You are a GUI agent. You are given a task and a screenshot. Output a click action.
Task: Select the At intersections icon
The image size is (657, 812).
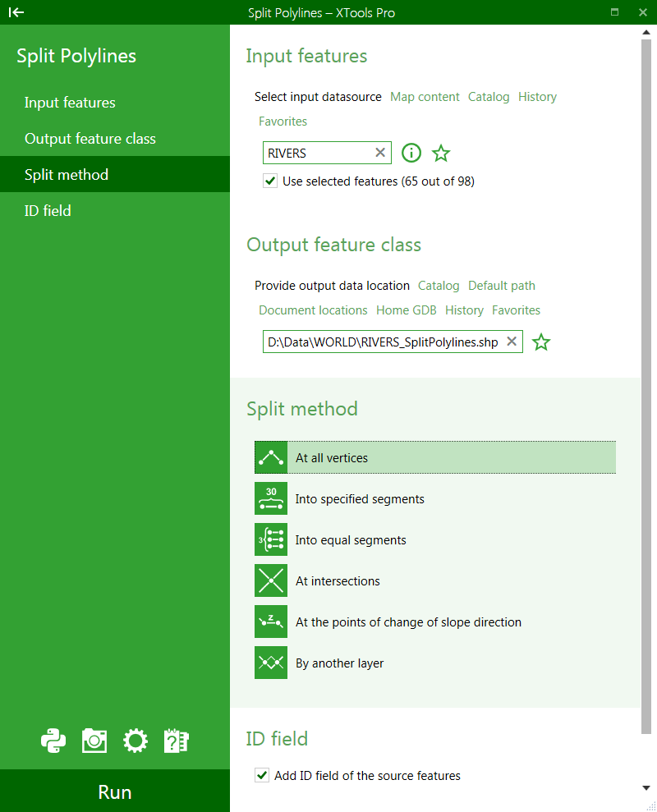271,580
